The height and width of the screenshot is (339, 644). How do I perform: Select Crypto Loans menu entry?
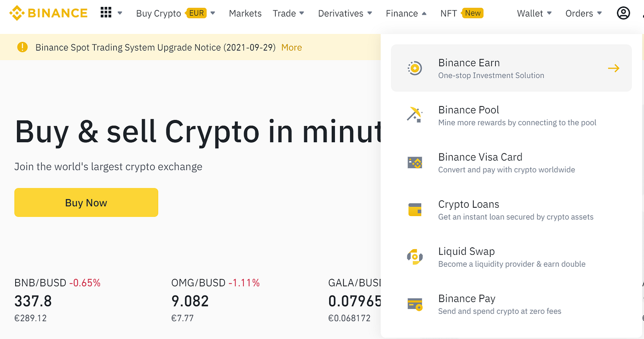coord(511,210)
